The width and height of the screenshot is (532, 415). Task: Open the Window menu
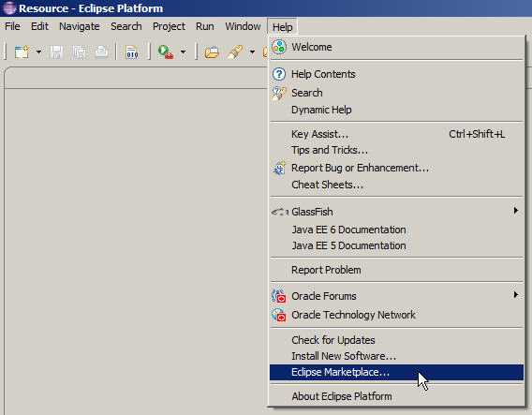243,26
